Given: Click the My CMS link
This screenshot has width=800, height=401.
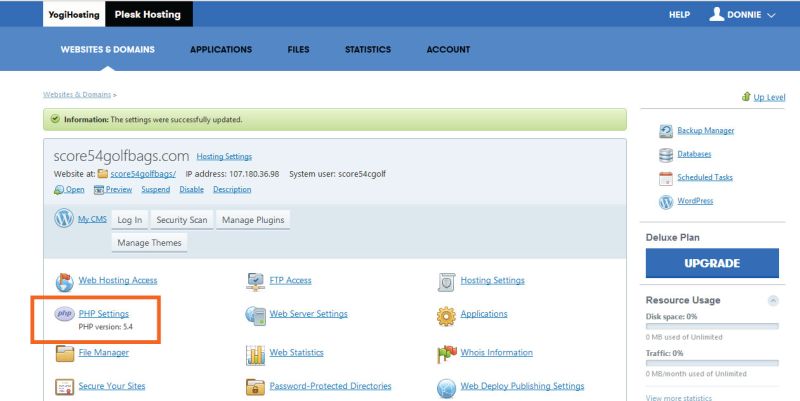Looking at the screenshot, I should [92, 219].
